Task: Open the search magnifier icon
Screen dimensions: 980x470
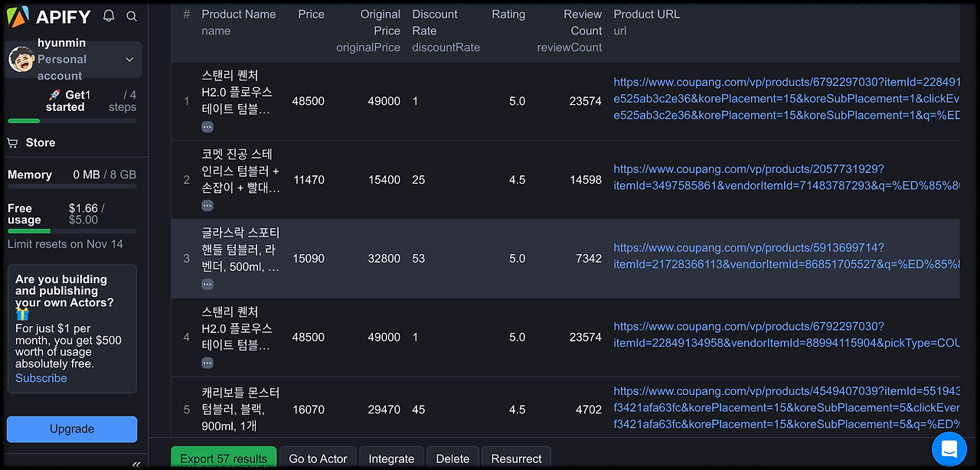Action: pyautogui.click(x=132, y=16)
